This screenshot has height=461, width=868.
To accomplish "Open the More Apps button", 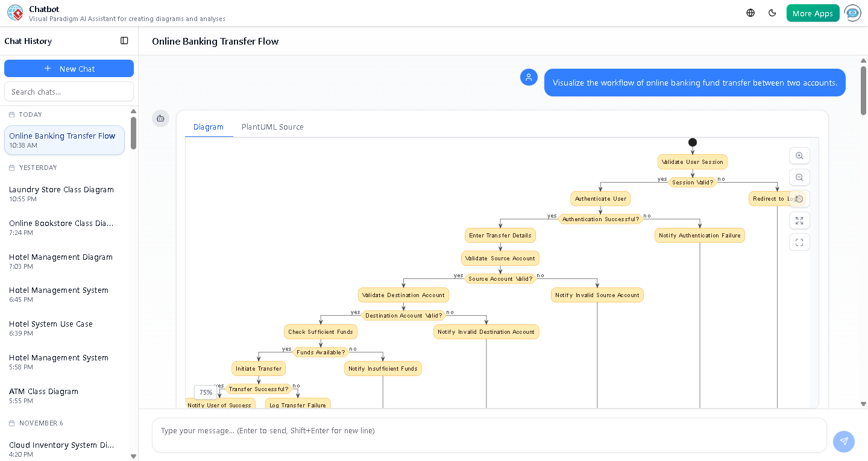I will point(813,12).
